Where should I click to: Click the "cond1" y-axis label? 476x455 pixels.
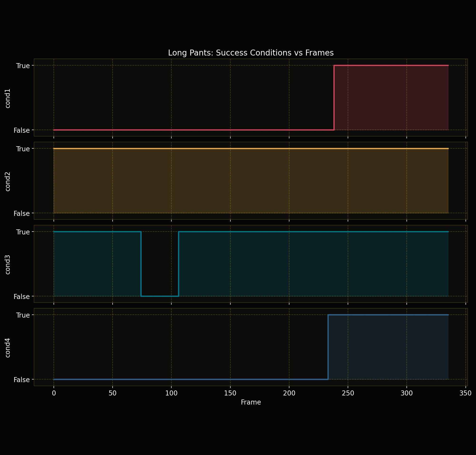click(x=8, y=98)
